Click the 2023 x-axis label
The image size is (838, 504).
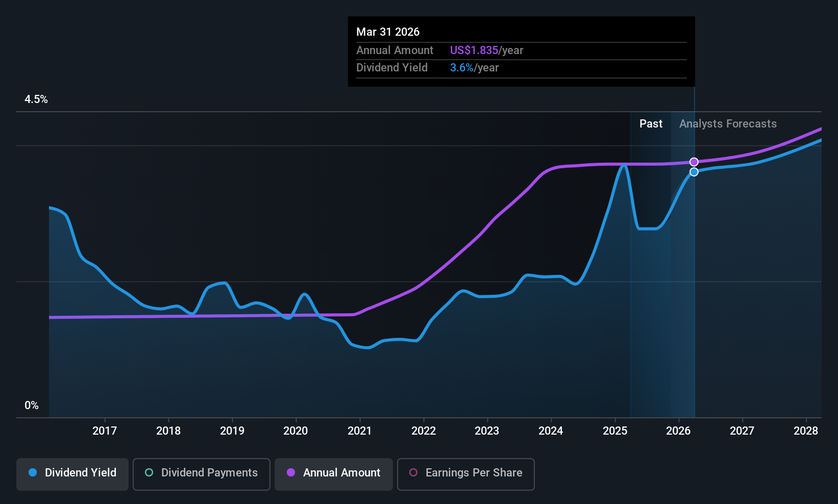click(x=487, y=431)
